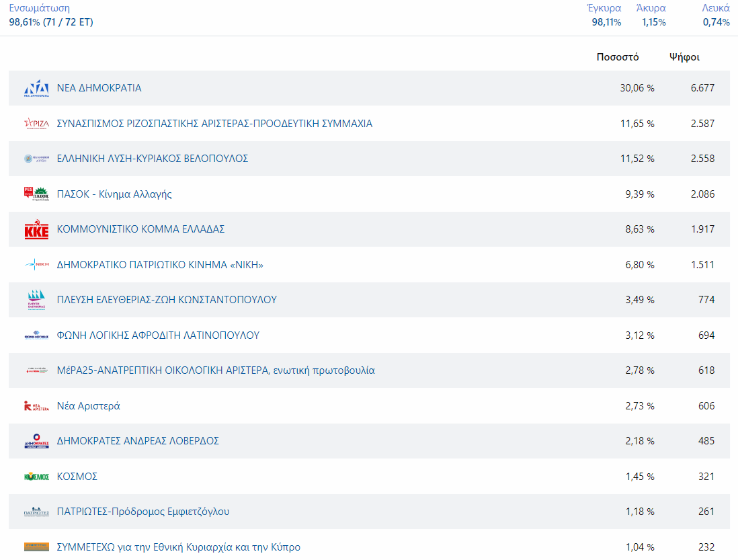Click the ΝΙΚΗ party logo

[x=37, y=264]
